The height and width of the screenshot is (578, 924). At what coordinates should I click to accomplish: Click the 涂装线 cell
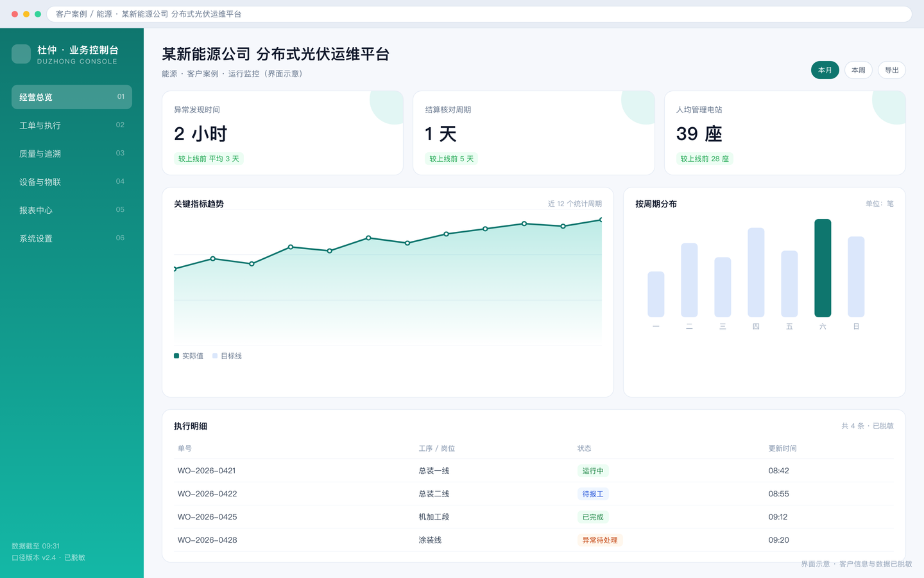[431, 540]
